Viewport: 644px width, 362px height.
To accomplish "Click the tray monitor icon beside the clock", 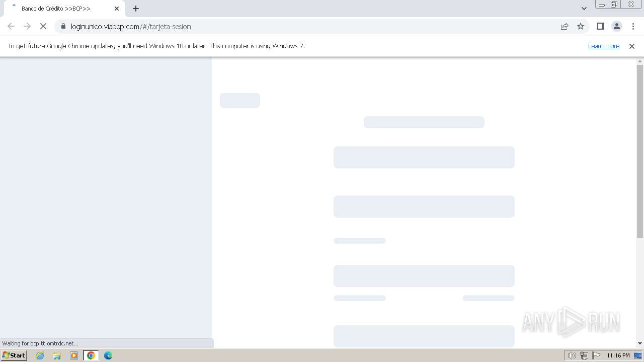I will tap(638, 355).
